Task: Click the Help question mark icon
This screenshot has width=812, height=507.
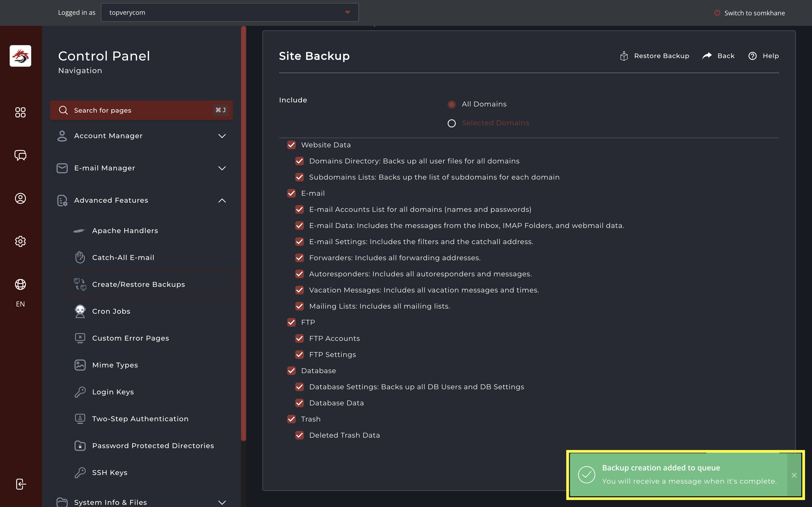Action: tap(752, 56)
